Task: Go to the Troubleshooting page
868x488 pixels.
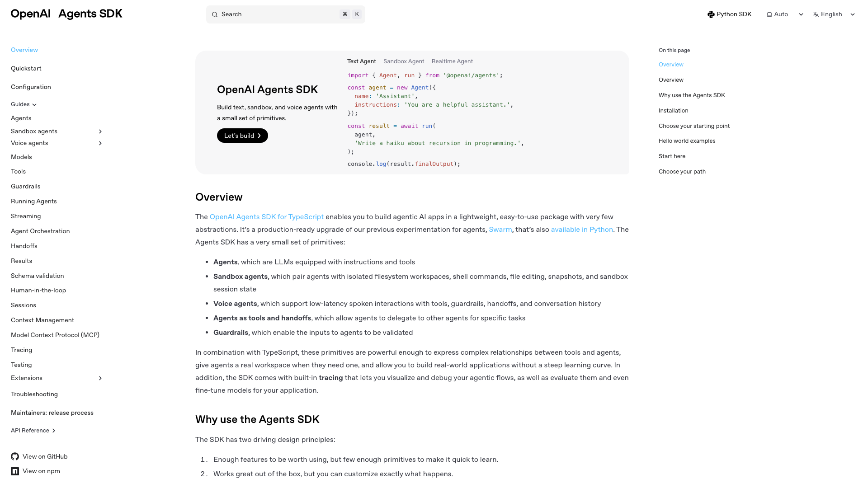Action: [x=34, y=394]
